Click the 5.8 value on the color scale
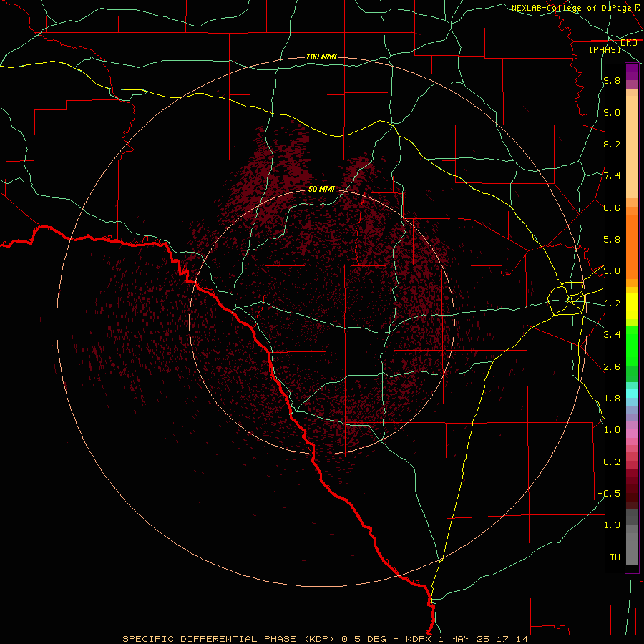Viewport: 644px width, 644px height. coord(612,240)
